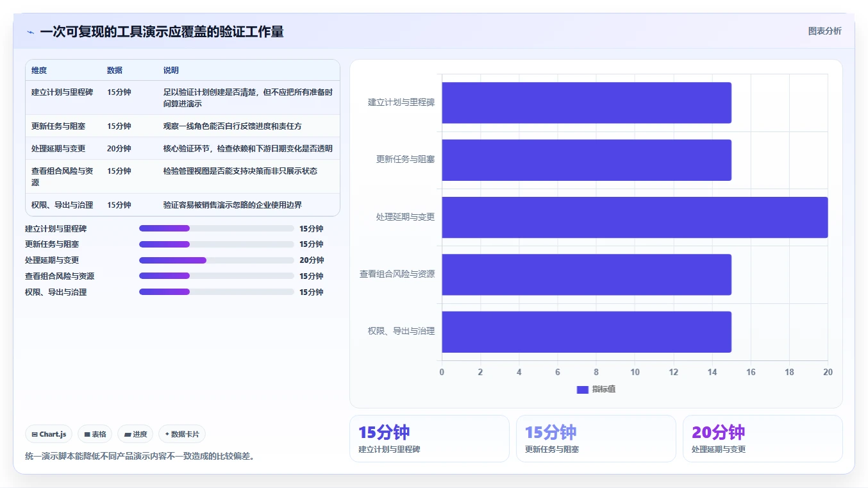Click the purple legend swatch for 指标值

[582, 389]
